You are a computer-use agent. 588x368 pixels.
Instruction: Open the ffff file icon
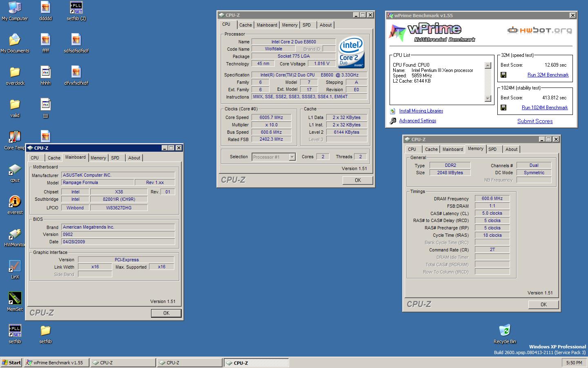coord(45,43)
